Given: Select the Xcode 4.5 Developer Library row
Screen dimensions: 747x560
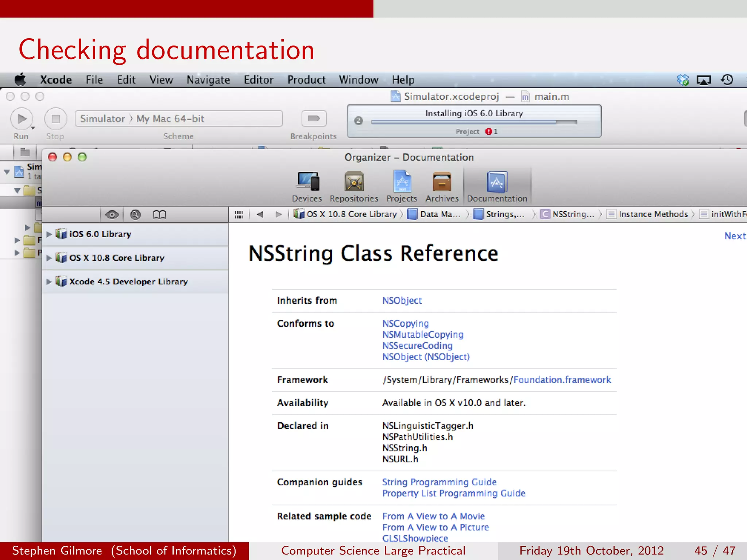Looking at the screenshot, I should point(135,281).
